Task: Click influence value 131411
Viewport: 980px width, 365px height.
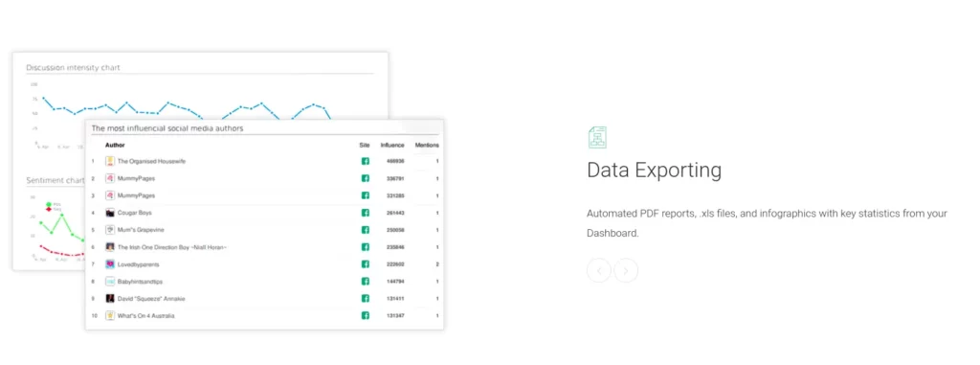Action: (395, 299)
